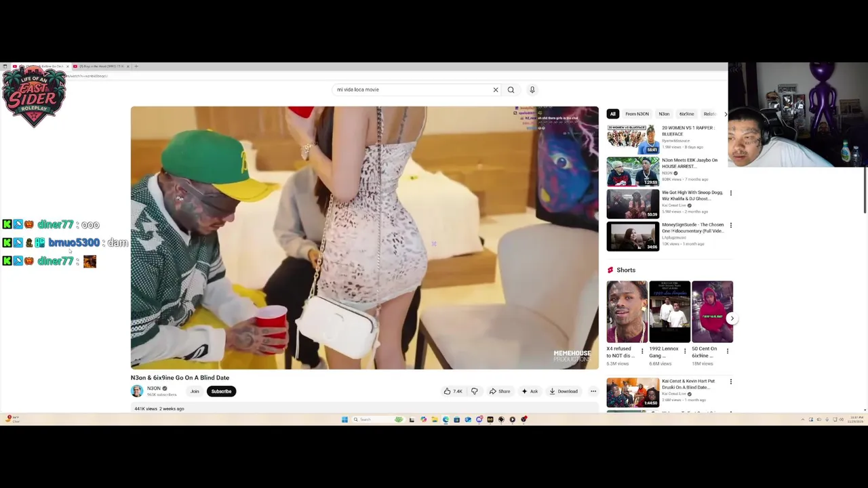
Task: Click the main video player
Action: coord(365,237)
